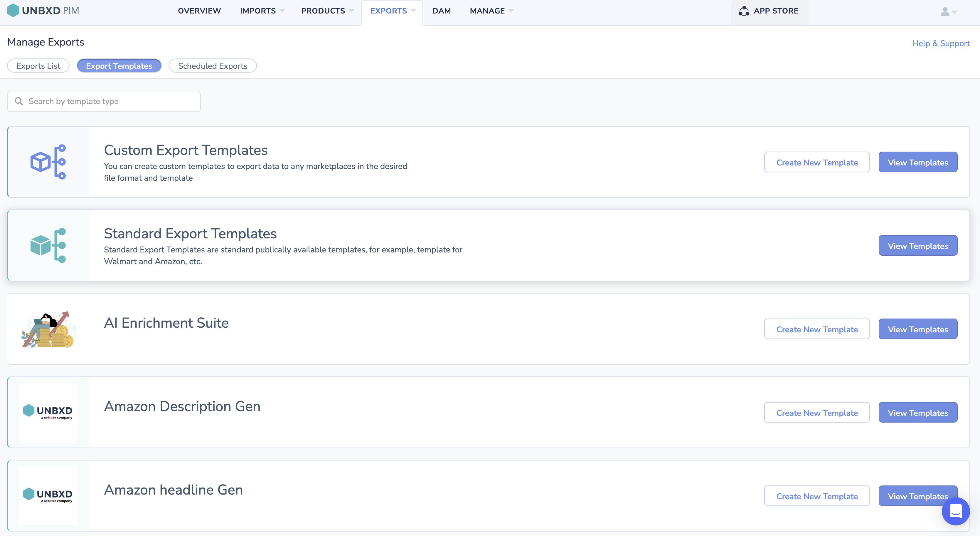Click the AI Enrichment Suite illustration

pyautogui.click(x=48, y=329)
